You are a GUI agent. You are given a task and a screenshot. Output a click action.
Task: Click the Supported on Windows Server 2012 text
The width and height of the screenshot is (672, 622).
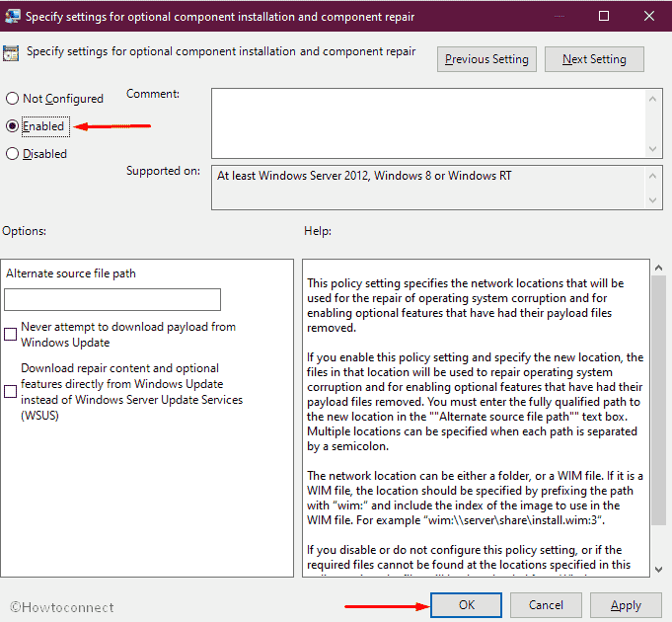364,176
